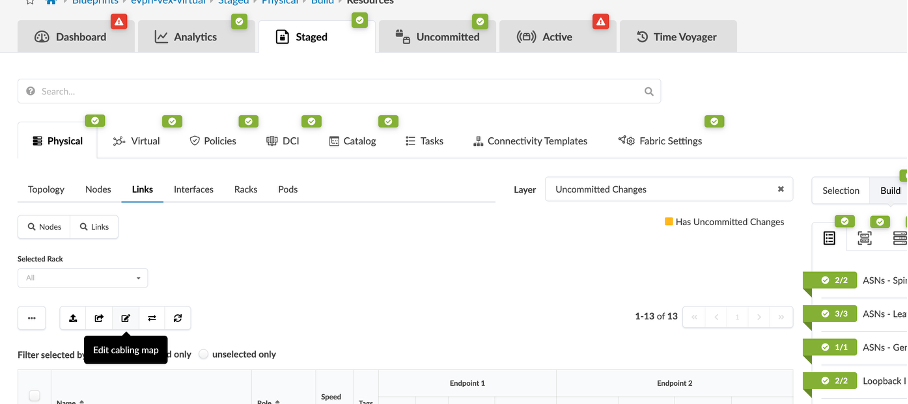Switch to the Uncommitted tab
The image size is (908, 404).
coord(437,37)
